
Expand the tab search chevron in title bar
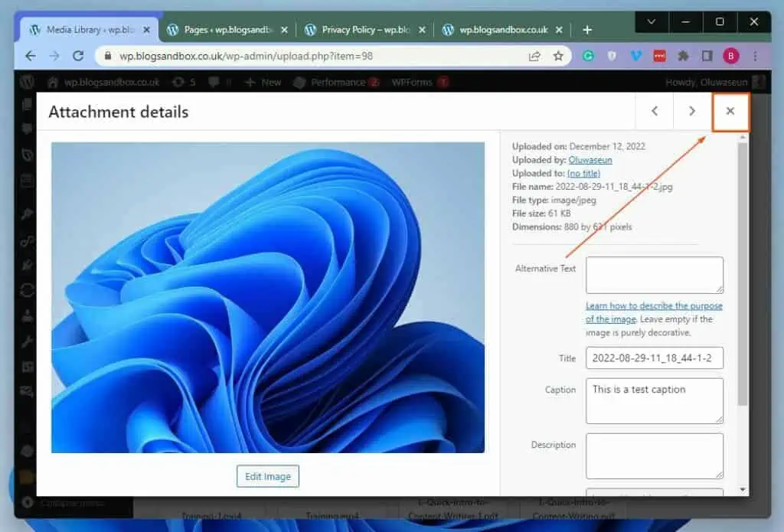pos(652,22)
